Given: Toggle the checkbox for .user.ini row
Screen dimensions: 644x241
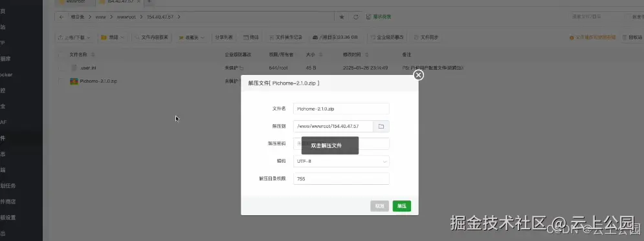Looking at the screenshot, I should tap(61, 68).
